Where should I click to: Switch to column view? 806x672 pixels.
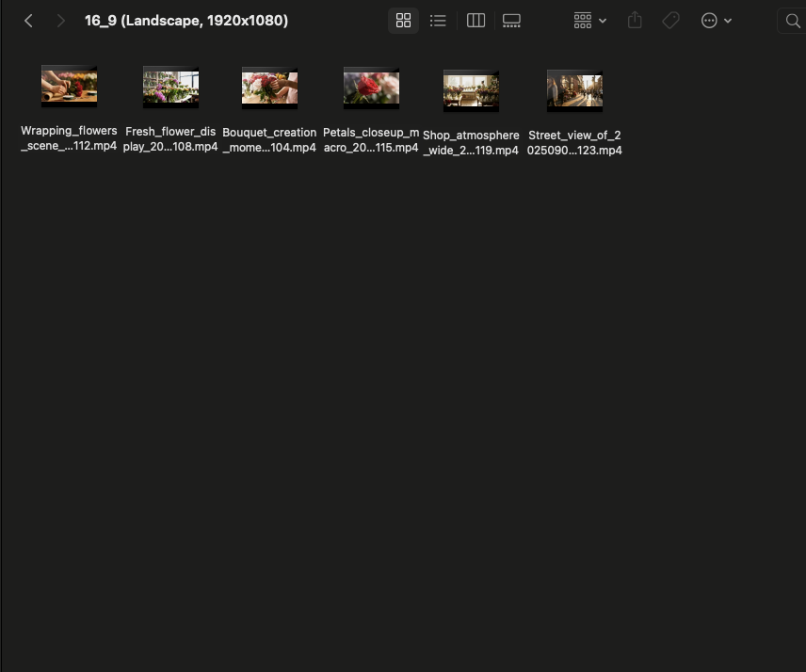pos(476,21)
